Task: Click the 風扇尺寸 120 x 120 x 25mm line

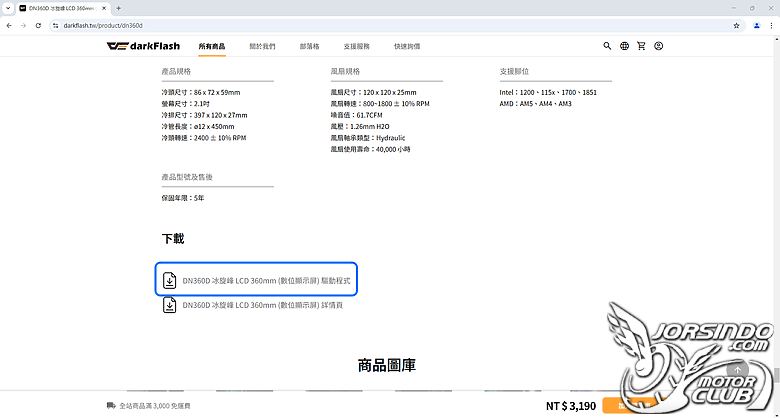Action: pyautogui.click(x=374, y=93)
